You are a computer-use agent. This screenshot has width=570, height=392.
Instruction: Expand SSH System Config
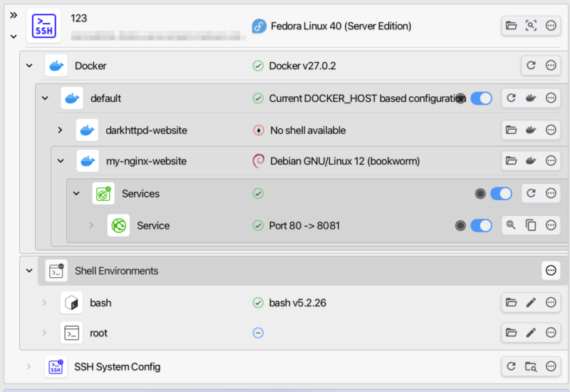click(28, 366)
